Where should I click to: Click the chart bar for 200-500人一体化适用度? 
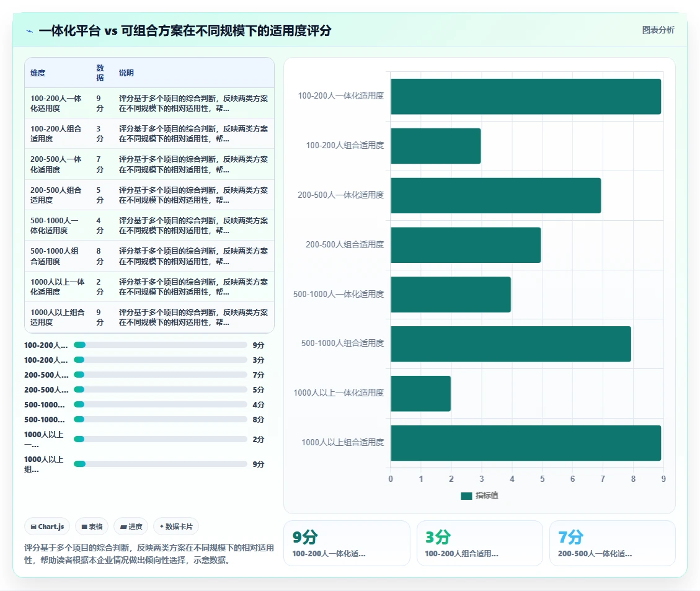496,195
